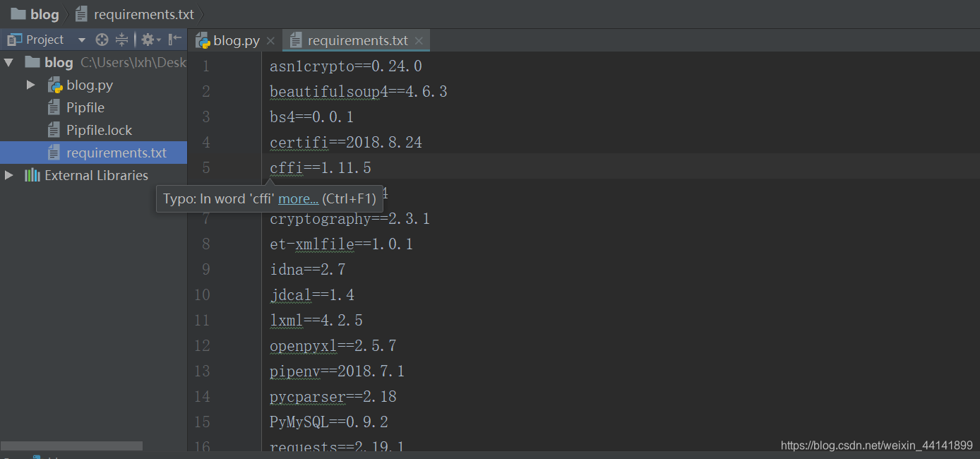Open the Project panel settings gear
This screenshot has width=980, height=459.
coord(146,40)
